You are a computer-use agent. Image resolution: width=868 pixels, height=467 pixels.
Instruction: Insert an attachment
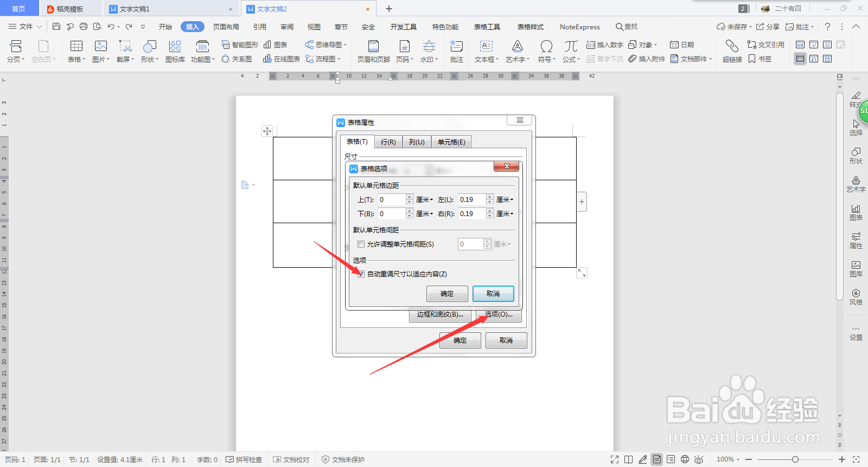click(647, 59)
